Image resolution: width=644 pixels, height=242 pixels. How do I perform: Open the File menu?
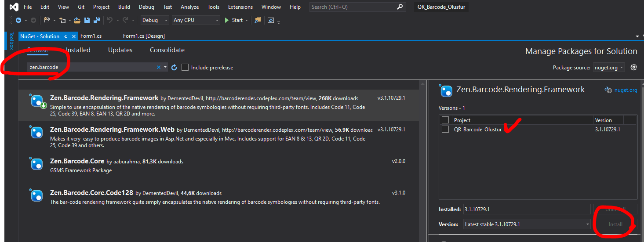pos(28,7)
